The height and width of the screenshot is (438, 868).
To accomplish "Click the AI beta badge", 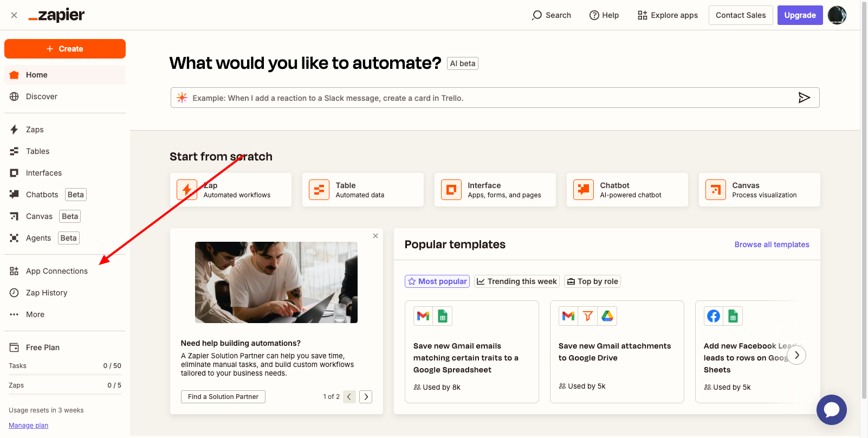I will coord(463,63).
